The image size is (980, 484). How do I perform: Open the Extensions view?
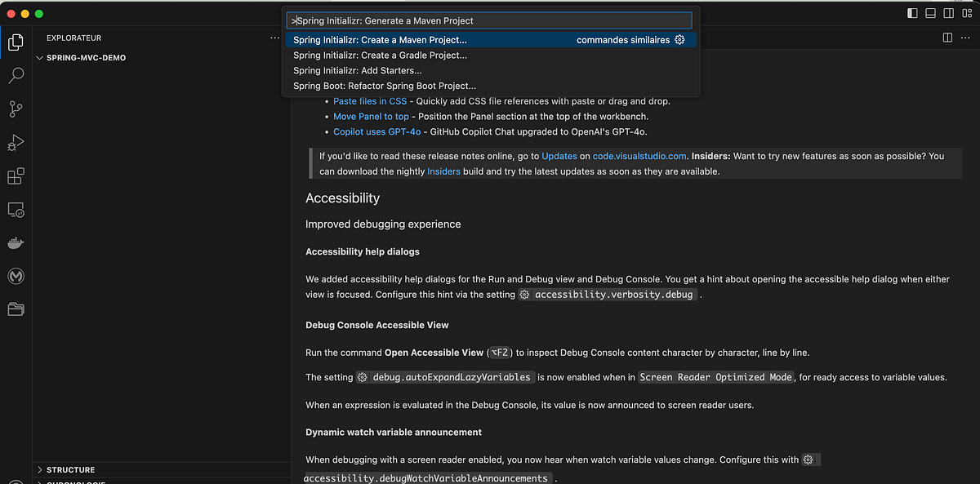15,175
